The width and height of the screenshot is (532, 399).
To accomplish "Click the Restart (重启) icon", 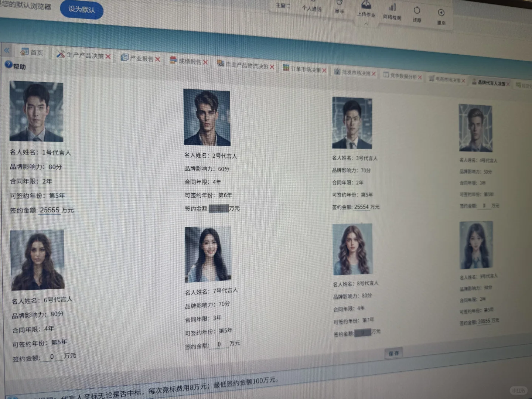I will [441, 13].
